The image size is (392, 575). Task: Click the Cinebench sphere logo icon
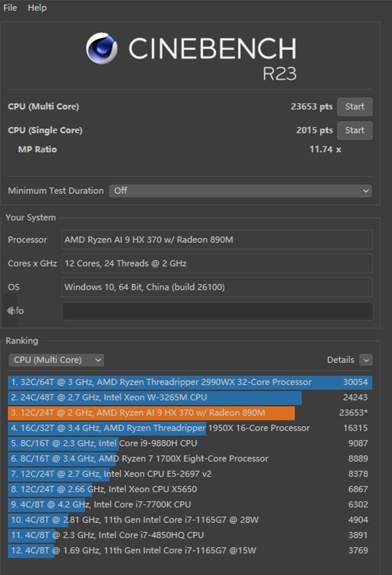click(102, 48)
